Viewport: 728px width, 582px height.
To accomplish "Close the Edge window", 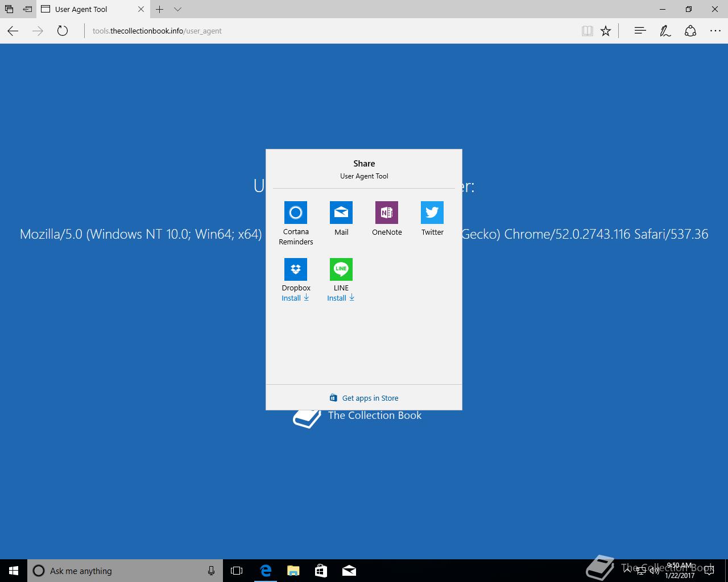I will (715, 9).
